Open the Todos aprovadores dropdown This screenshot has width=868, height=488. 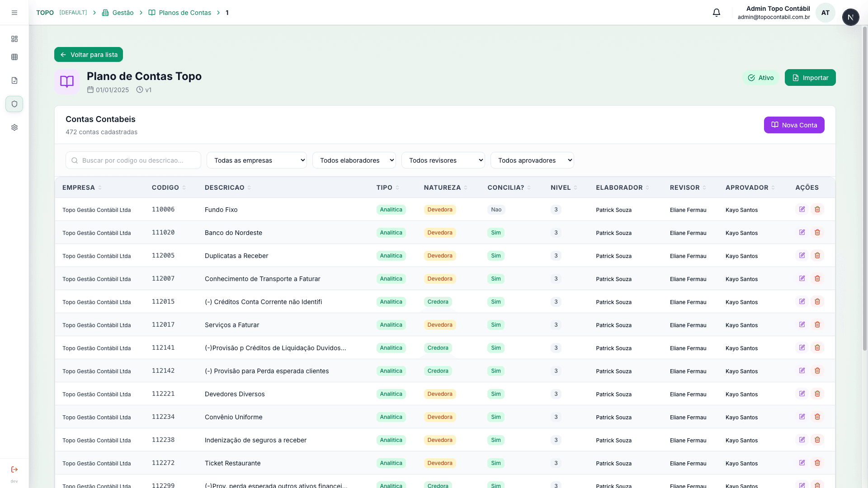[532, 160]
